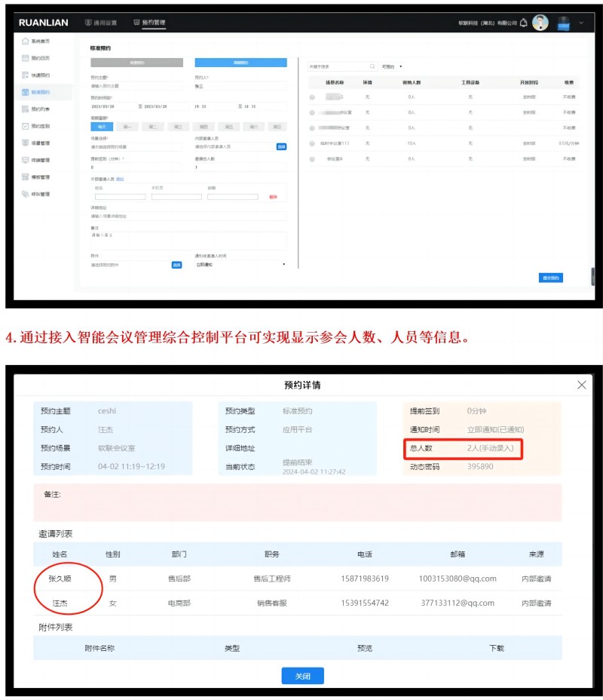
Task: Switch to the 通用设置 top menu
Action: 99,23
